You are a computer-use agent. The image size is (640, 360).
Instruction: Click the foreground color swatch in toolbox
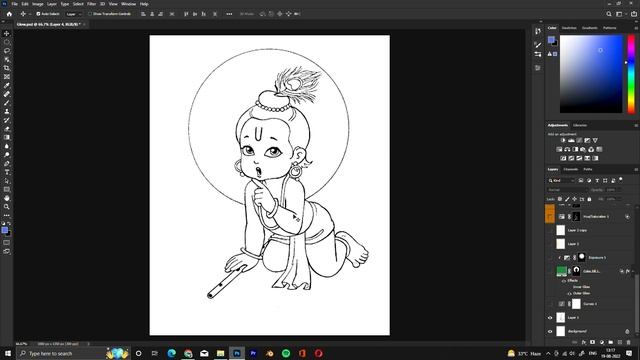[4, 230]
